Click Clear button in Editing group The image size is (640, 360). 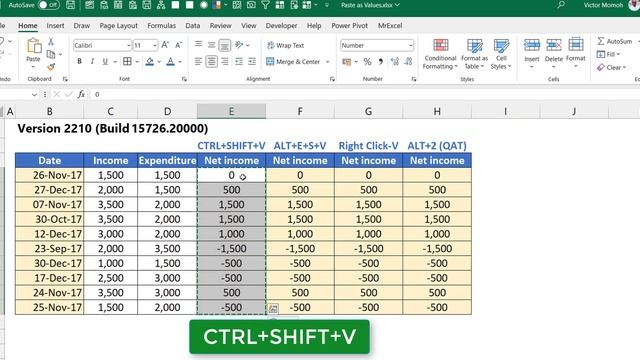[610, 67]
